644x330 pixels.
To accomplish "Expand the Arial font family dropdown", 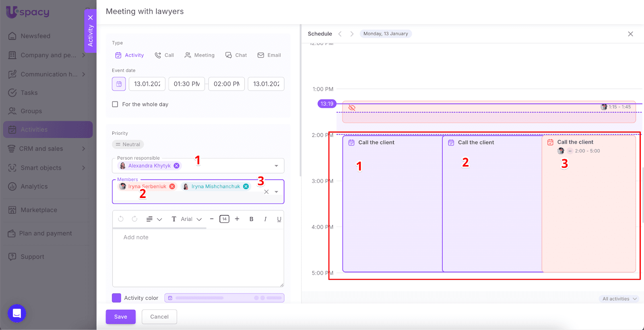I will point(191,219).
